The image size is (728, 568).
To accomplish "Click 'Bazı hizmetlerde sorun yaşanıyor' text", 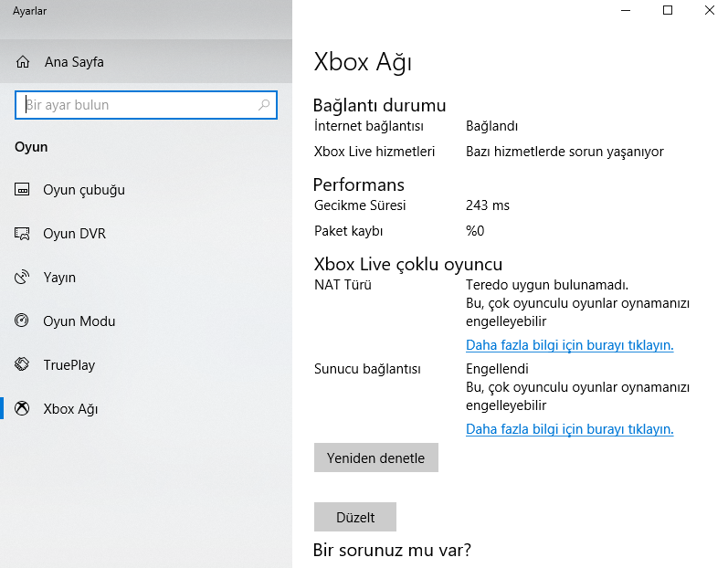I will point(564,152).
